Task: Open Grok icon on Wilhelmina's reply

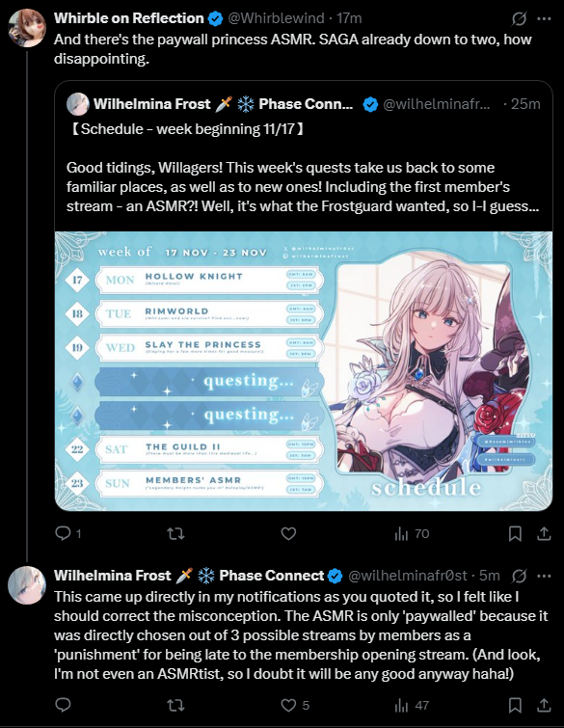Action: (x=519, y=577)
